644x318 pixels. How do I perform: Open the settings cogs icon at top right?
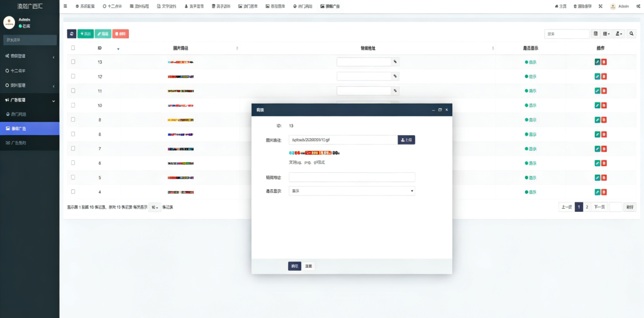point(638,6)
